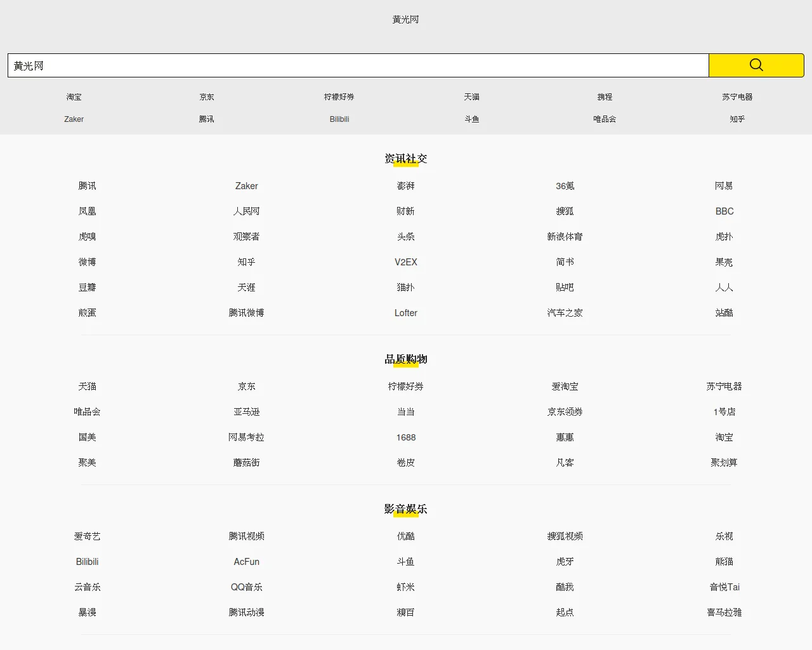The image size is (812, 650).
Task: Visit the 网易考拉 link
Action: (x=247, y=437)
